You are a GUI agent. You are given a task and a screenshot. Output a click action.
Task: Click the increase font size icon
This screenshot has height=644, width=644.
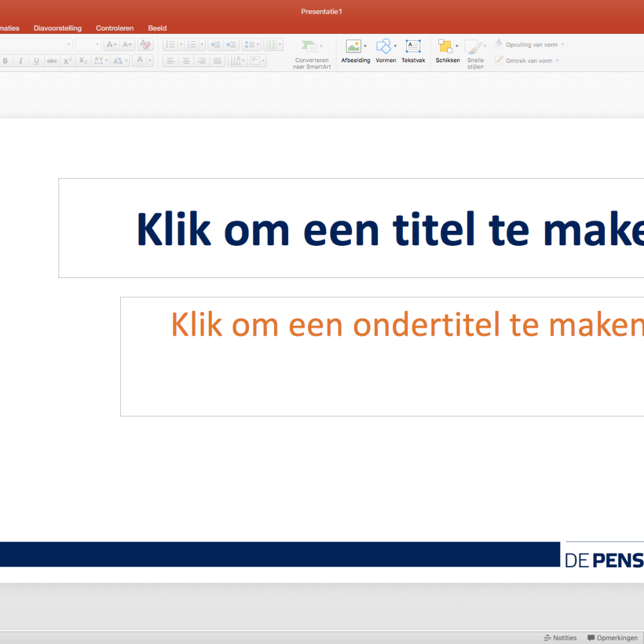111,45
